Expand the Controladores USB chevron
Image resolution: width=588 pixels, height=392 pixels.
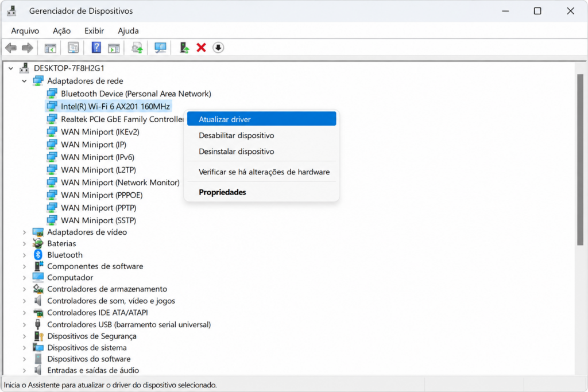(x=24, y=324)
